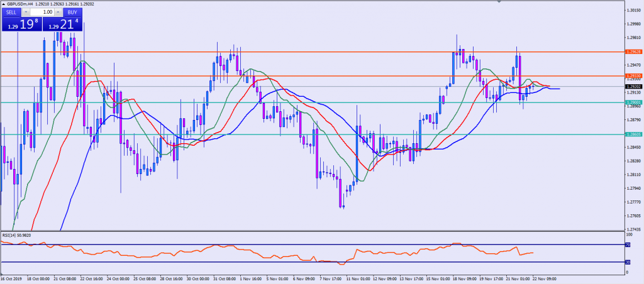The image size is (644, 284).
Task: Click the 22 Nov 09:00 time axis label
Action: tap(546, 277)
